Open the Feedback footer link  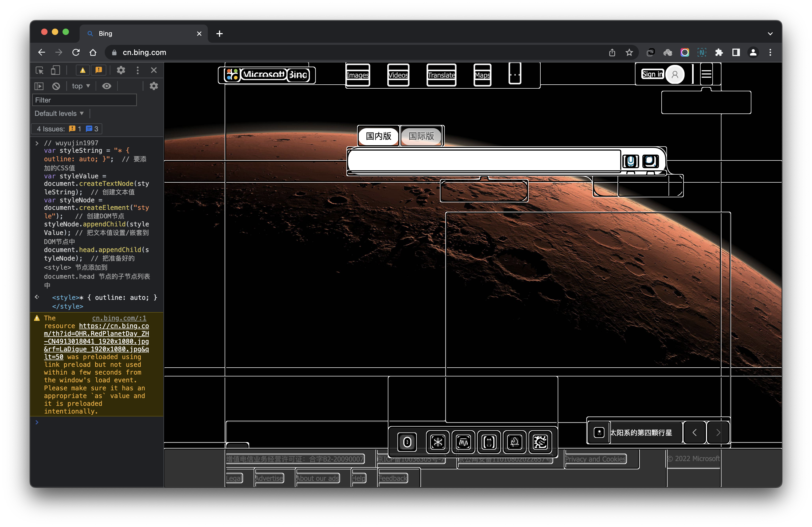[393, 478]
